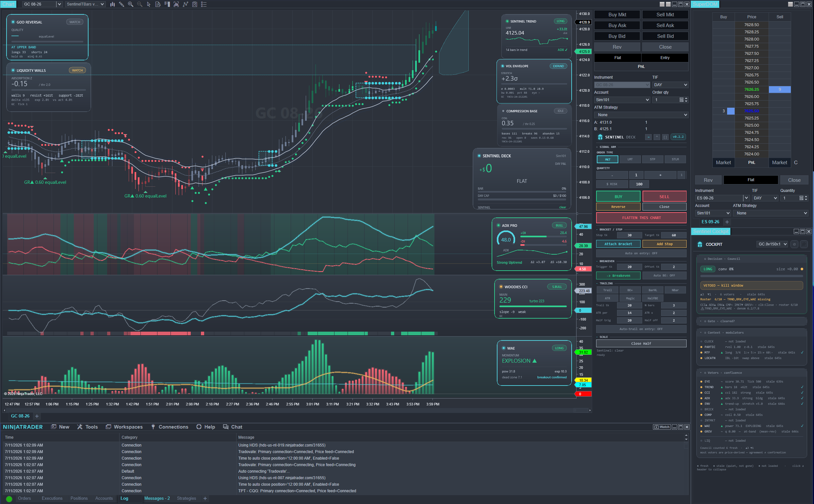The height and width of the screenshot is (504, 814).
Task: Open the data box icon in chart toolbar
Action: [158, 4]
